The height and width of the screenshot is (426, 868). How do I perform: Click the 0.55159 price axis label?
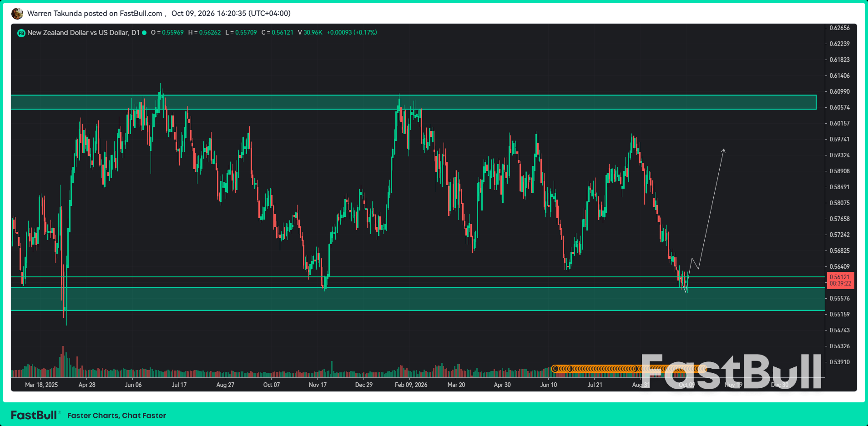coord(840,314)
